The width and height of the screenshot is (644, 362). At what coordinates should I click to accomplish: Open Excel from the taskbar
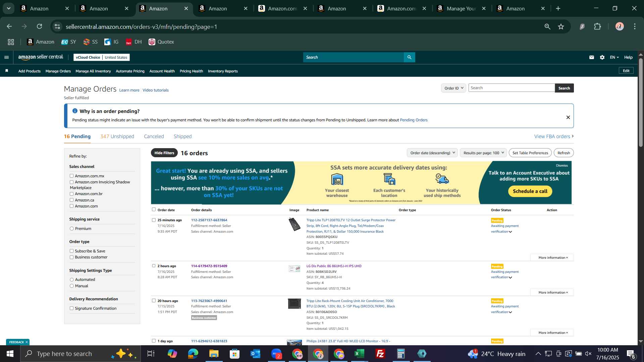pos(360,354)
